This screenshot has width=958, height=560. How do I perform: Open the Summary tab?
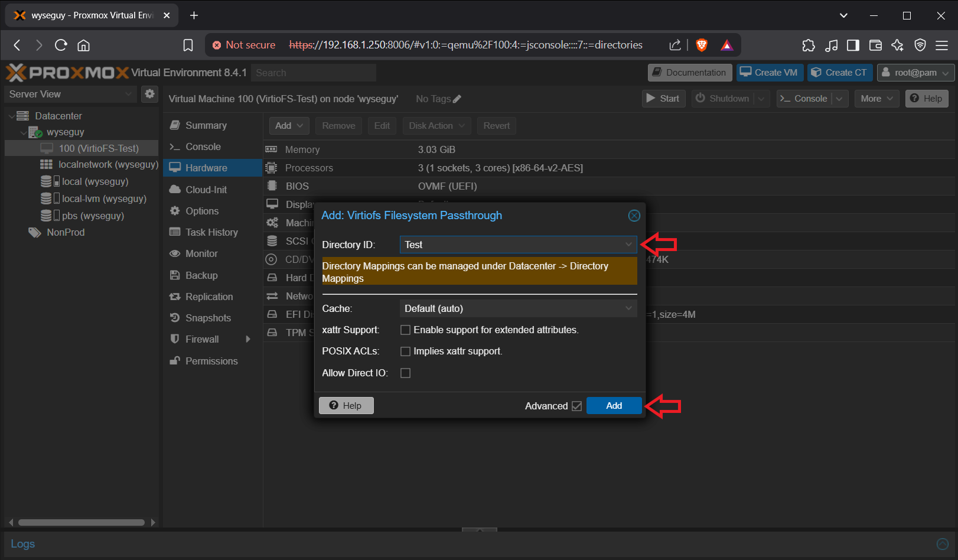[x=213, y=125]
